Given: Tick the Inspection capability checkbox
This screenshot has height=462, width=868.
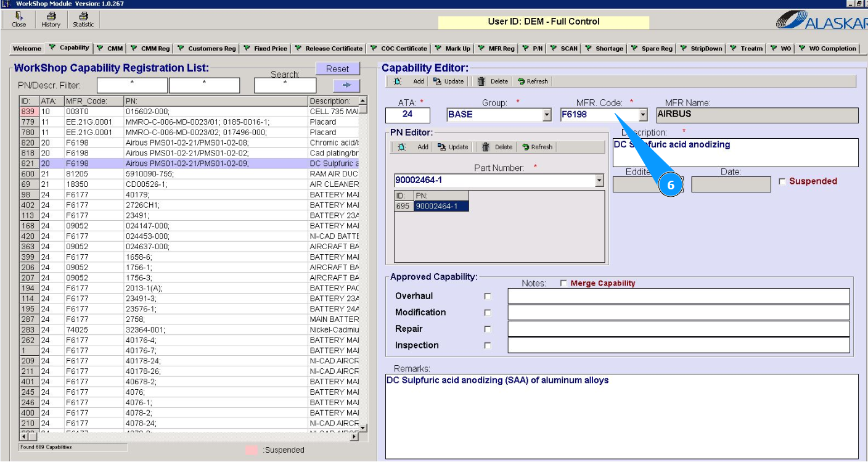Looking at the screenshot, I should pyautogui.click(x=488, y=346).
